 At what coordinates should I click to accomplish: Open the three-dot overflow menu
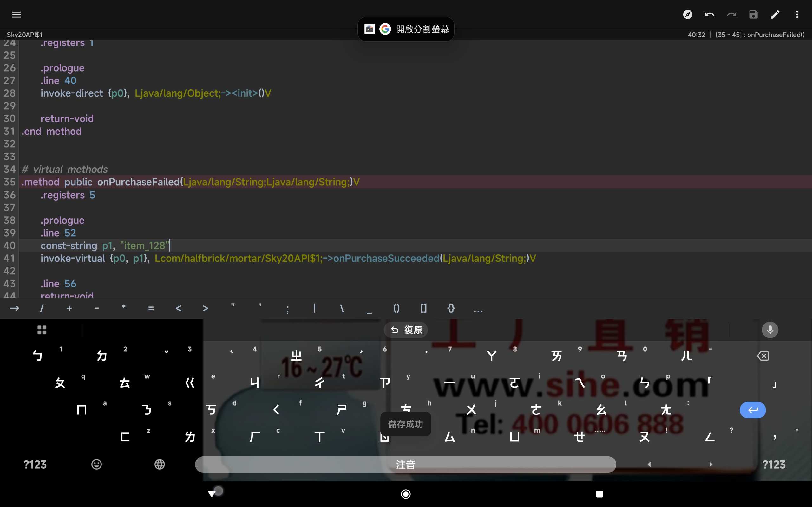(x=797, y=15)
